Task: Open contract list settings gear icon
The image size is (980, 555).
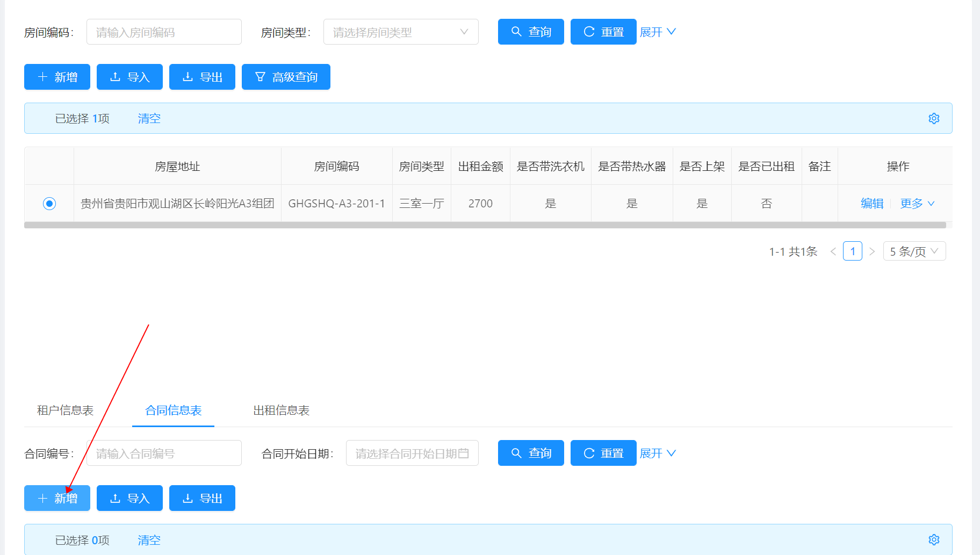Action: (934, 539)
